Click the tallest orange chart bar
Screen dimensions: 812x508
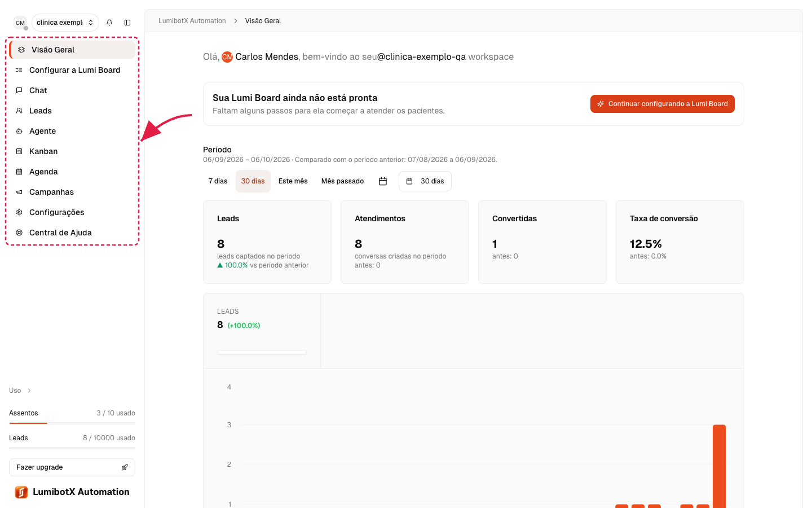click(719, 466)
